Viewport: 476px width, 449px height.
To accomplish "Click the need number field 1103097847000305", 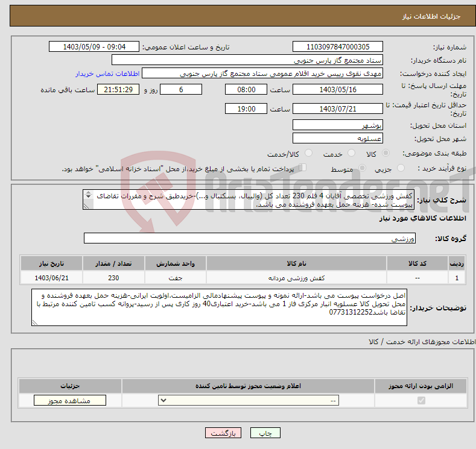I will point(338,46).
